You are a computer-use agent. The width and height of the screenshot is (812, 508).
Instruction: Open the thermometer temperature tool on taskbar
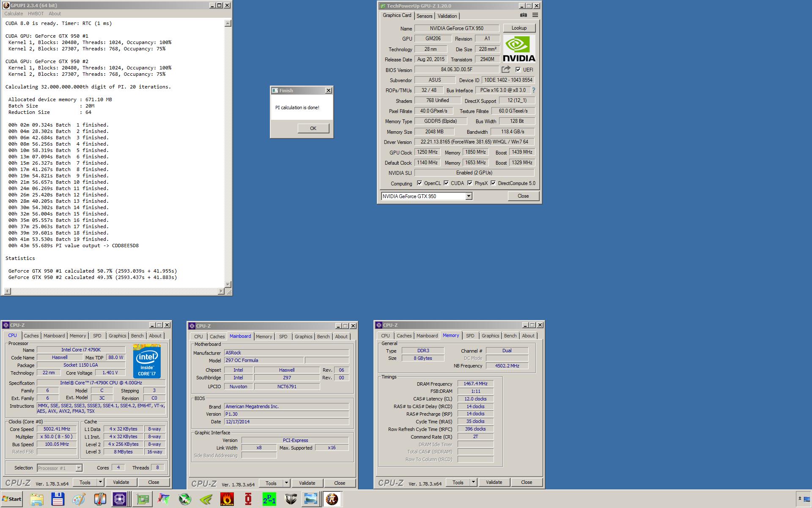pos(100,500)
